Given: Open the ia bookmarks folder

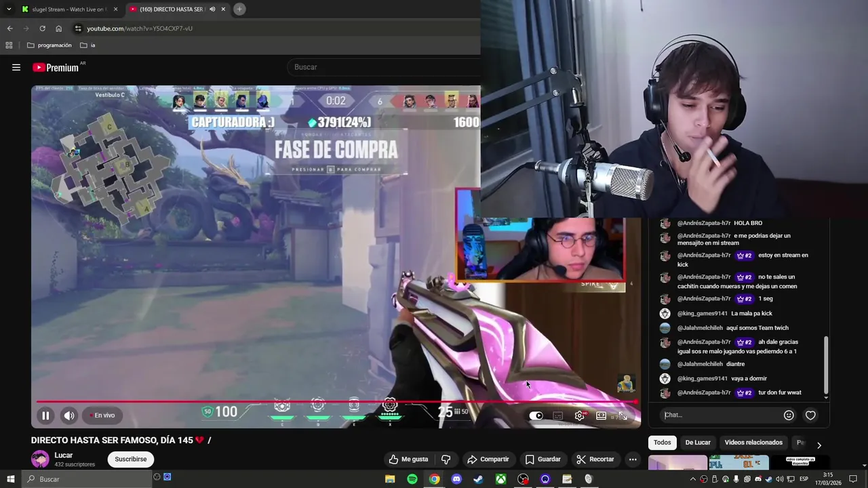Looking at the screenshot, I should pos(87,45).
